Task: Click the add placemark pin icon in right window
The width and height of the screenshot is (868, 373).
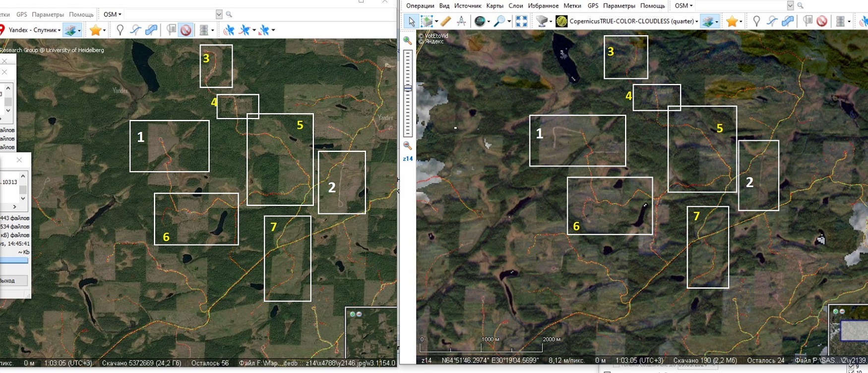Action: coord(756,21)
